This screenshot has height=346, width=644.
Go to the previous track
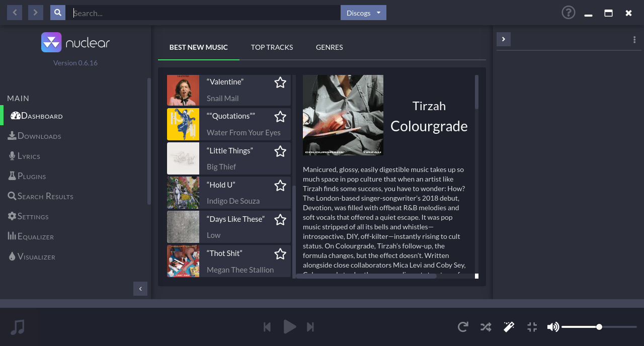point(267,327)
